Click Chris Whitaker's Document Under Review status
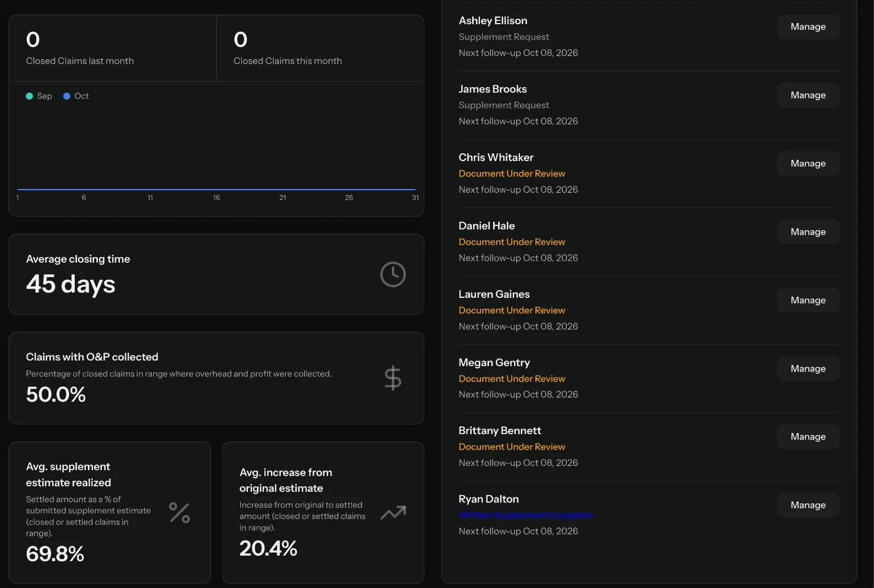This screenshot has height=588, width=874. pyautogui.click(x=512, y=174)
